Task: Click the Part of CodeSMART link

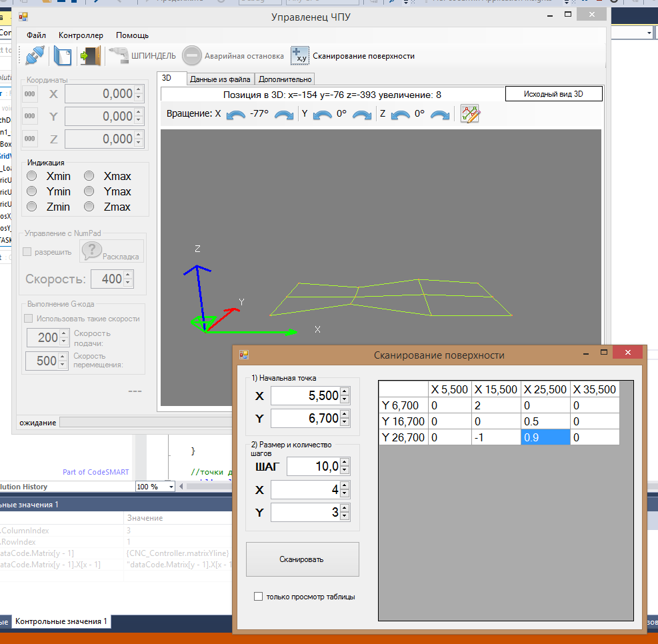Action: point(96,472)
